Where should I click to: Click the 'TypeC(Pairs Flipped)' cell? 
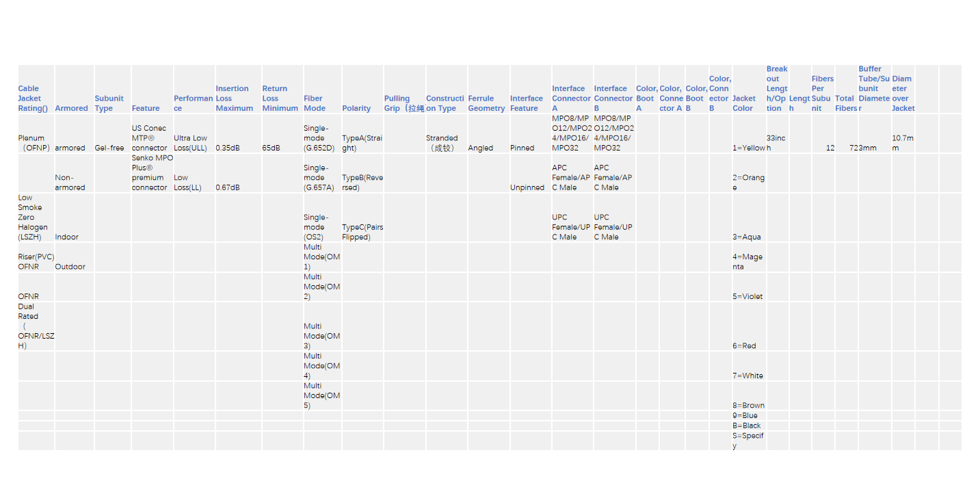click(x=362, y=218)
